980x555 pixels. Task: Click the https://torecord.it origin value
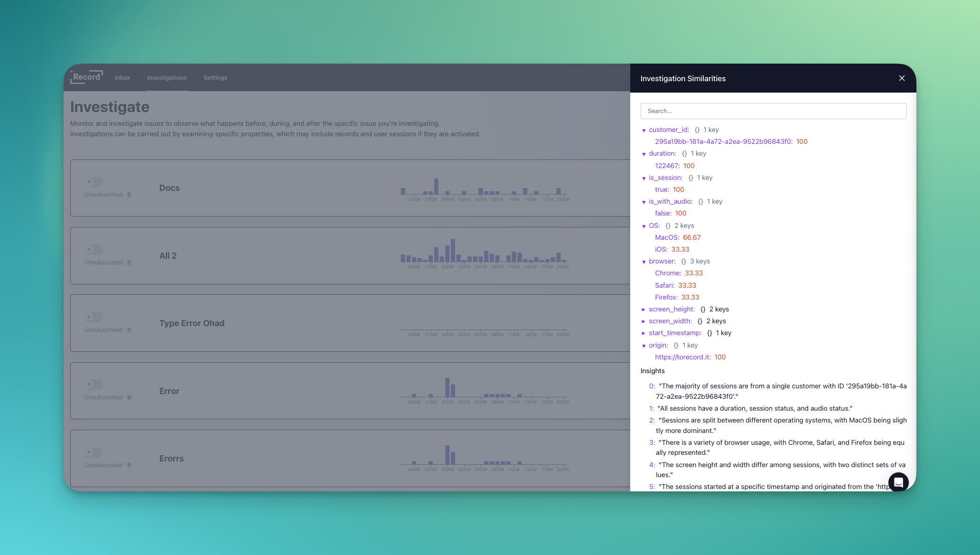(682, 357)
